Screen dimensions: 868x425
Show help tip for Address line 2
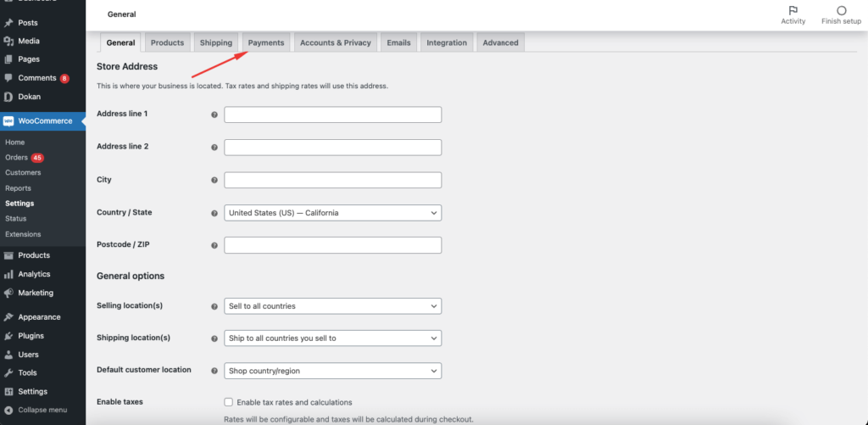coord(214,148)
